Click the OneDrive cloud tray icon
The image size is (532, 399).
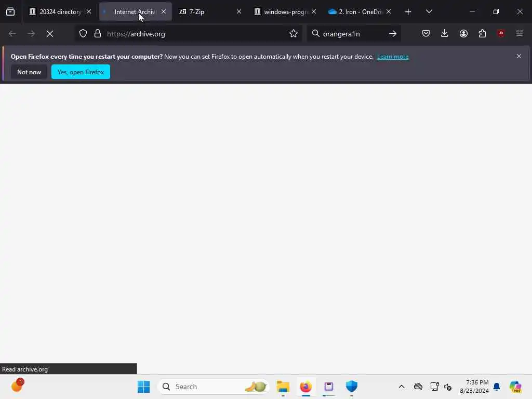click(418, 387)
